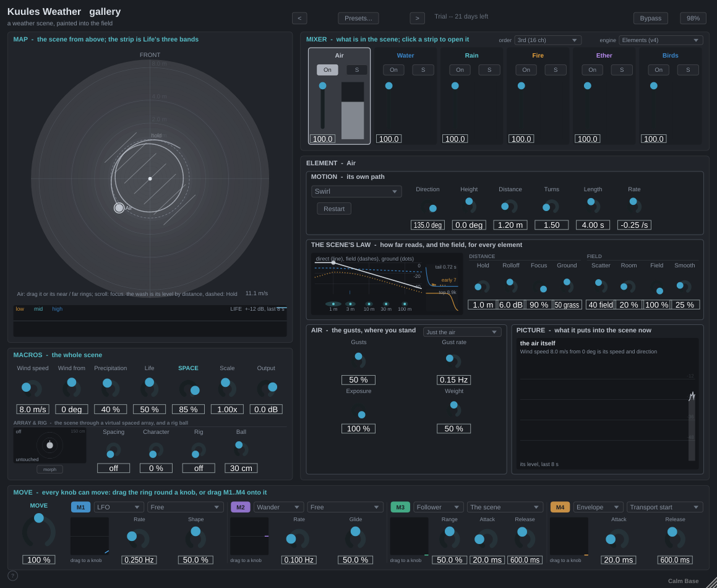Image resolution: width=717 pixels, height=588 pixels.
Task: Click the morph button under the array
Action: (50, 470)
